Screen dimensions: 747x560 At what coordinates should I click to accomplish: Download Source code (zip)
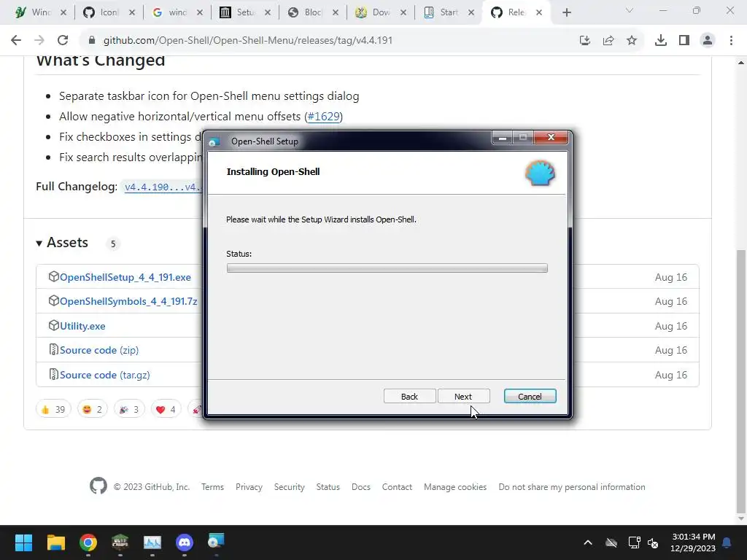pos(99,350)
